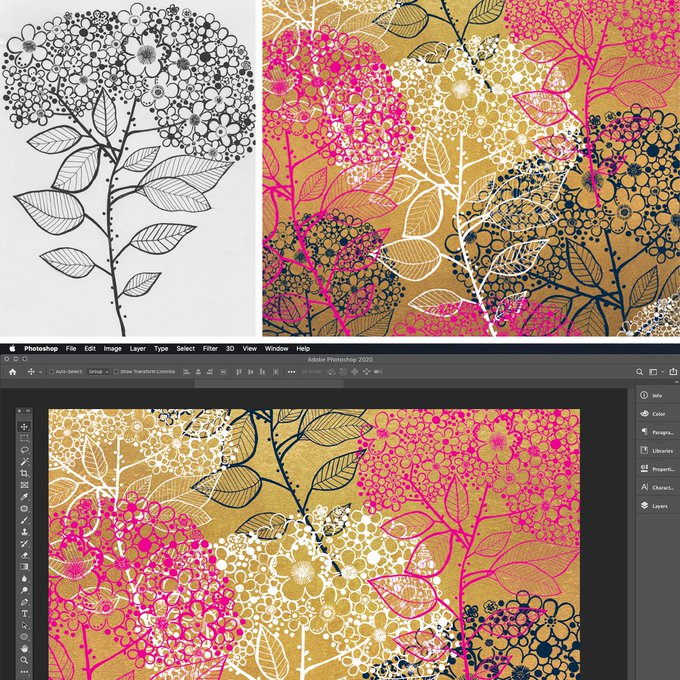Click the Photoshop canvas artwork

314,544
